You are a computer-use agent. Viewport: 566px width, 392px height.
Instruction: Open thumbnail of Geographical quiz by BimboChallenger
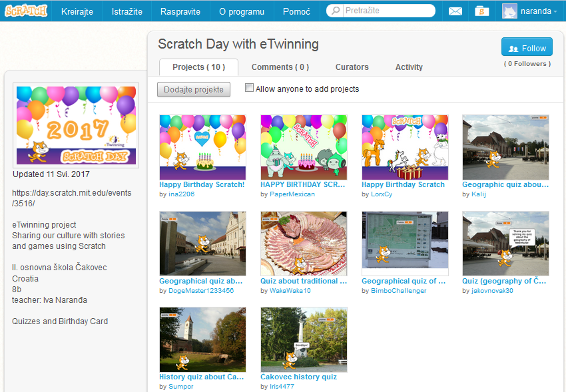pos(405,244)
